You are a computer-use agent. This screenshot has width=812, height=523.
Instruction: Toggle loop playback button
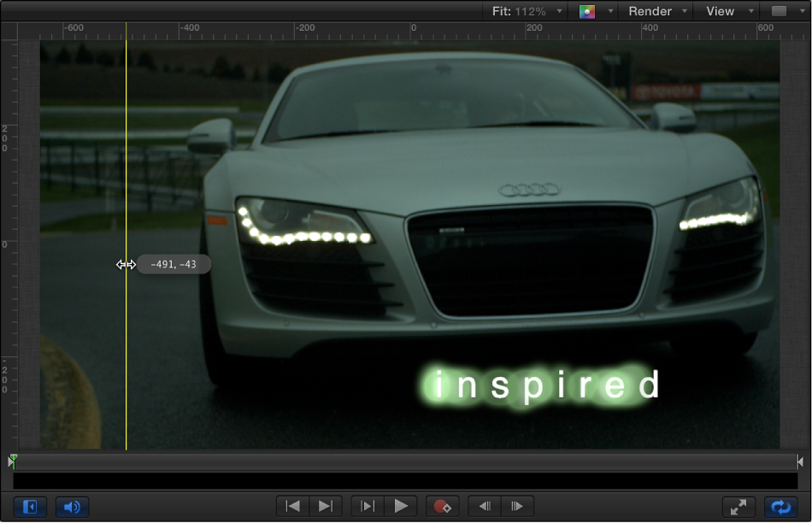pyautogui.click(x=780, y=507)
